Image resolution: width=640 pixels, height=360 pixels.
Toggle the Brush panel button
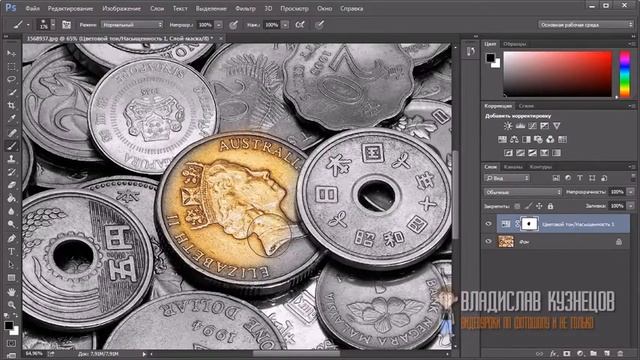pos(66,25)
